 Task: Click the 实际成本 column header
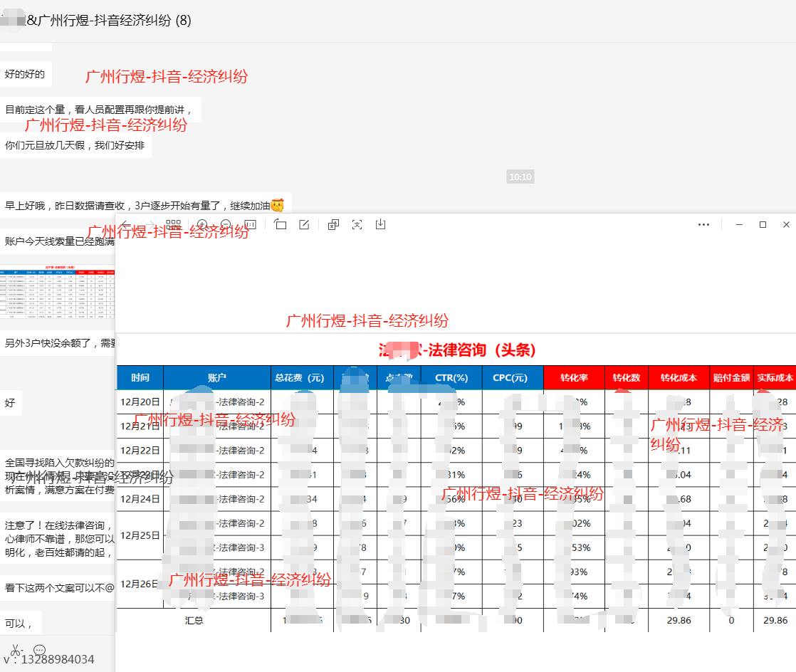tap(775, 377)
